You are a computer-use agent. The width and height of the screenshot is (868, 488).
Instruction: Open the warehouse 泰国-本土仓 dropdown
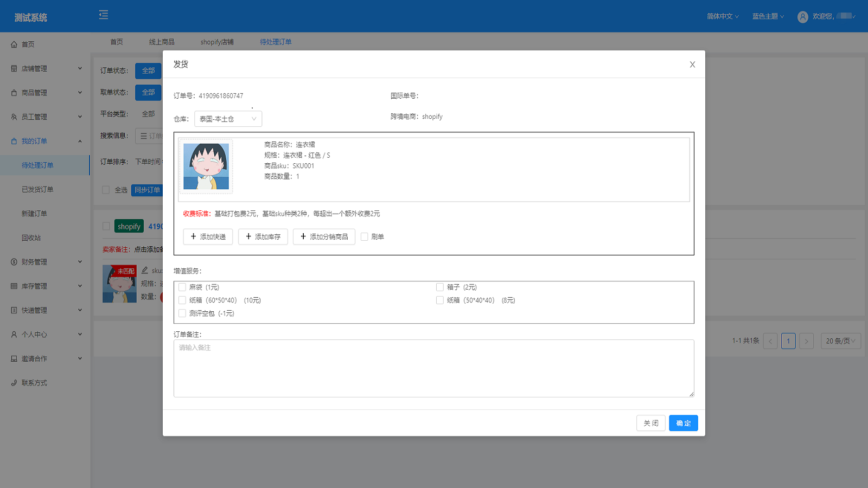coord(228,119)
